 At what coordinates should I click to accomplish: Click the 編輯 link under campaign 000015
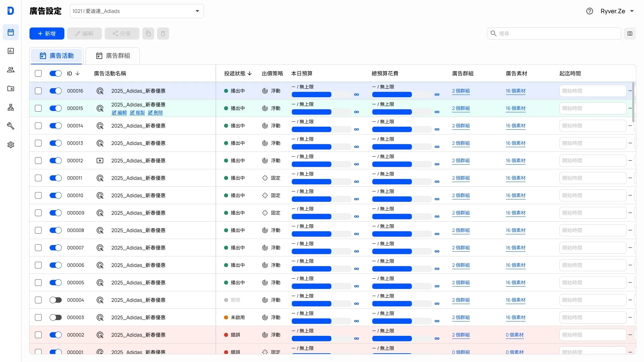pyautogui.click(x=119, y=113)
